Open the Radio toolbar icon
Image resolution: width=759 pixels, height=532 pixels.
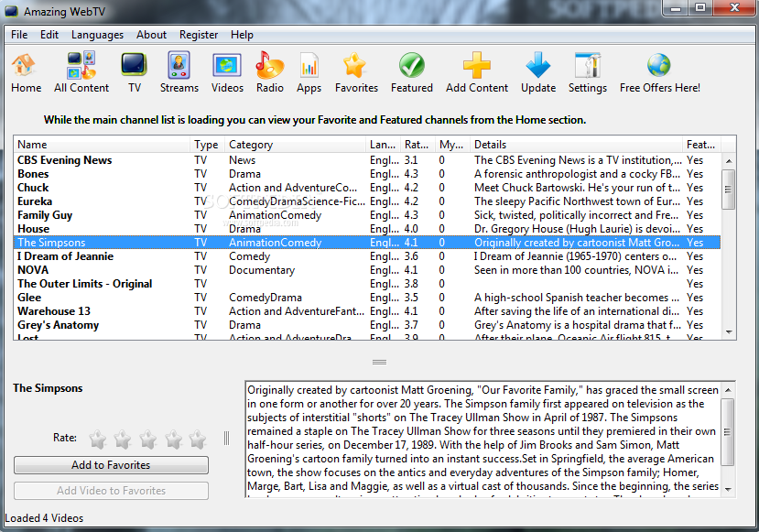click(269, 65)
